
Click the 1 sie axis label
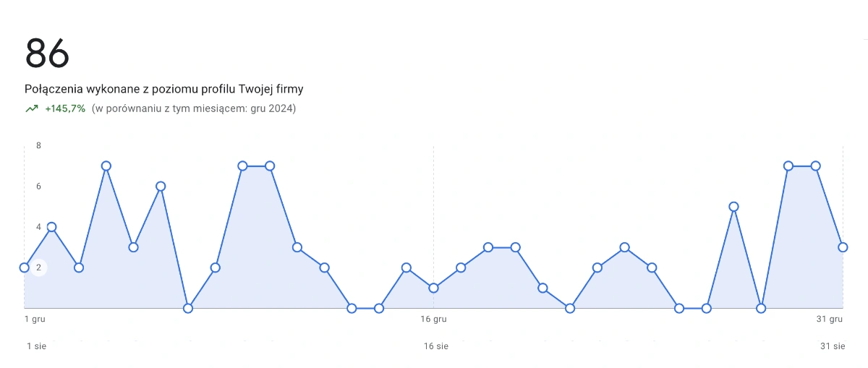36,346
